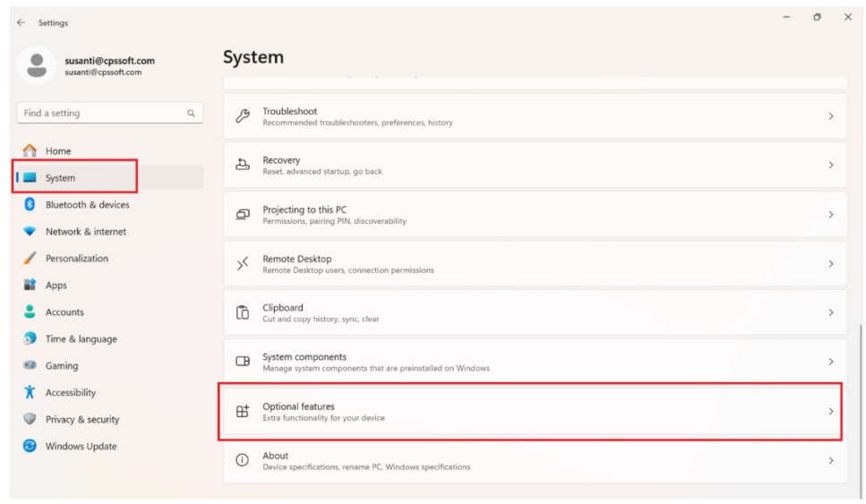
Task: Click the Clipboard icon
Action: 243,312
